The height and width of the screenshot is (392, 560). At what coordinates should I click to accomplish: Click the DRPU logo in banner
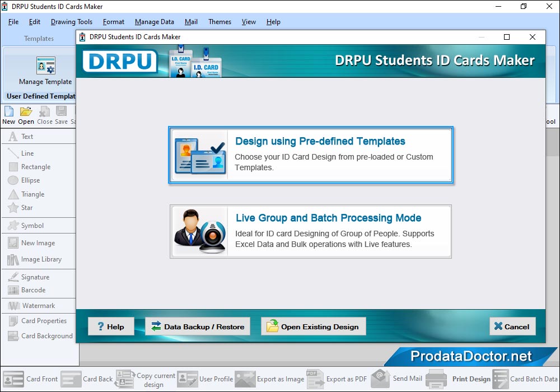pos(120,61)
